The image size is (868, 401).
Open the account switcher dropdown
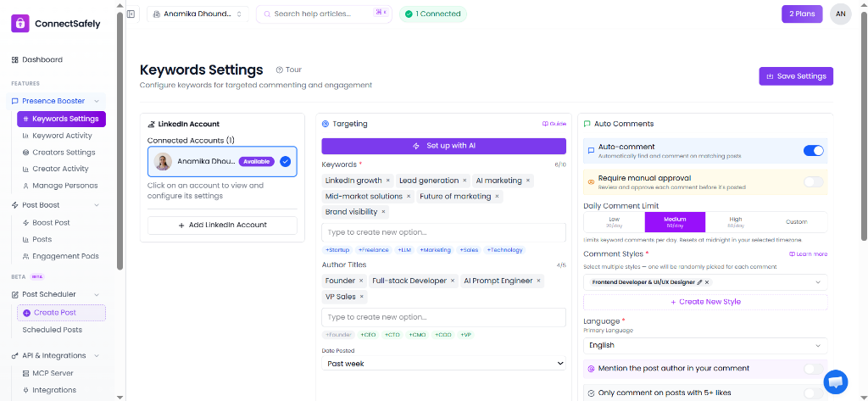tap(198, 14)
